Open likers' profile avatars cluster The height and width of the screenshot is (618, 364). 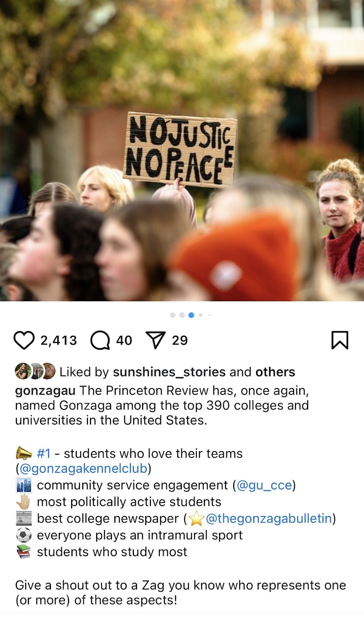pyautogui.click(x=35, y=371)
